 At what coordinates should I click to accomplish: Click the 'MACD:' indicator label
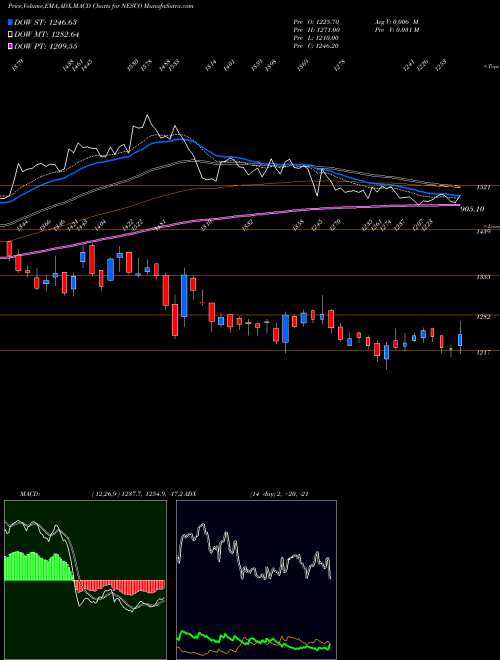point(30,494)
